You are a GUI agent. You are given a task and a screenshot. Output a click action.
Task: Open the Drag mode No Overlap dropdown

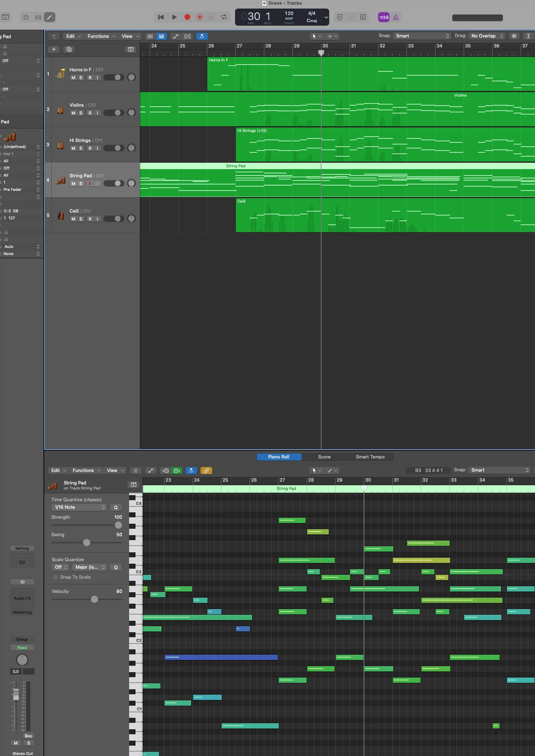click(487, 36)
